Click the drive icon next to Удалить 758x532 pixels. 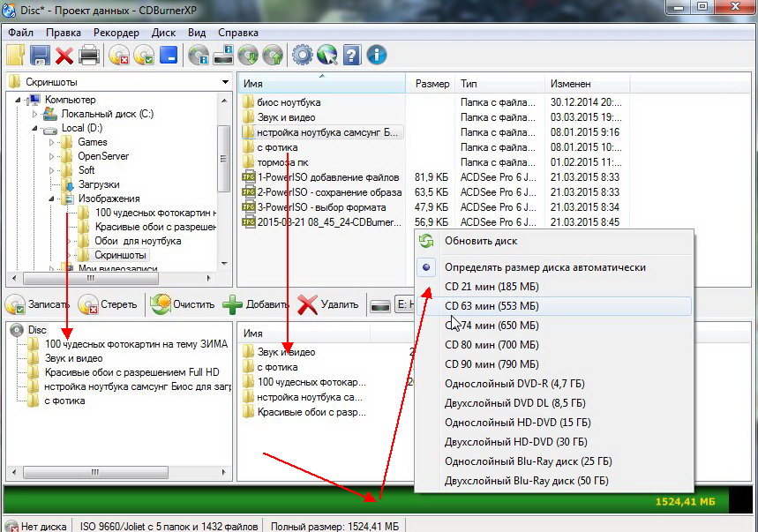380,306
